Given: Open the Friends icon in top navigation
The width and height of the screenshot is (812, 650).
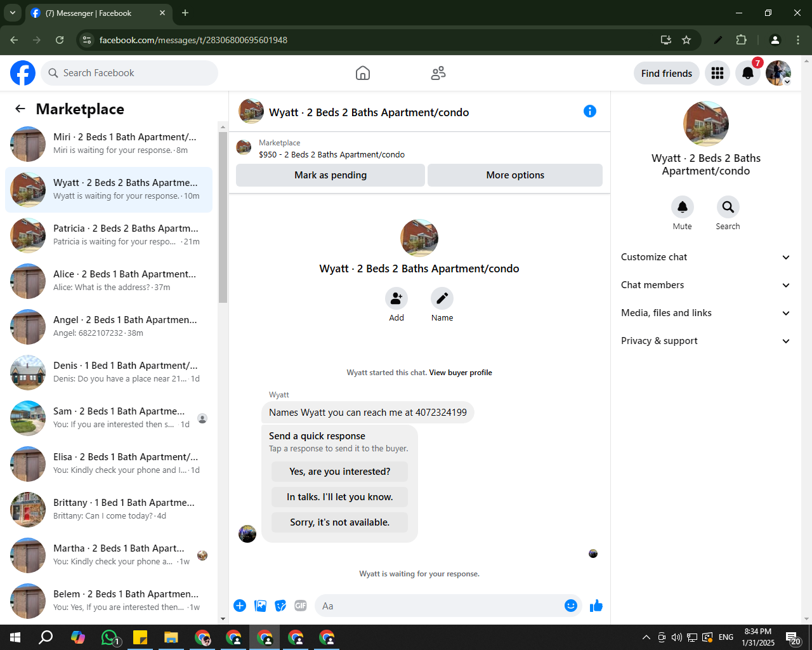Looking at the screenshot, I should click(438, 73).
